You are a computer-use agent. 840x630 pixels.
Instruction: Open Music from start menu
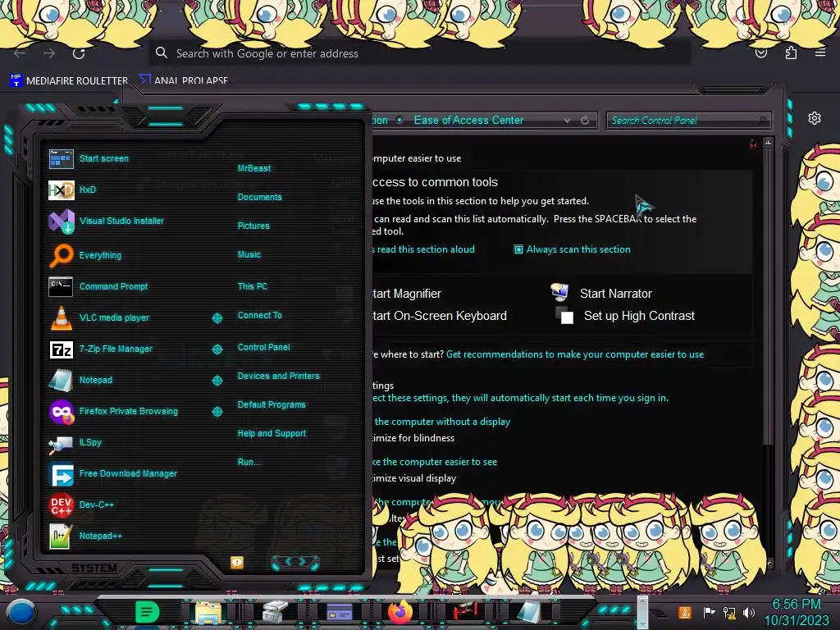click(249, 254)
